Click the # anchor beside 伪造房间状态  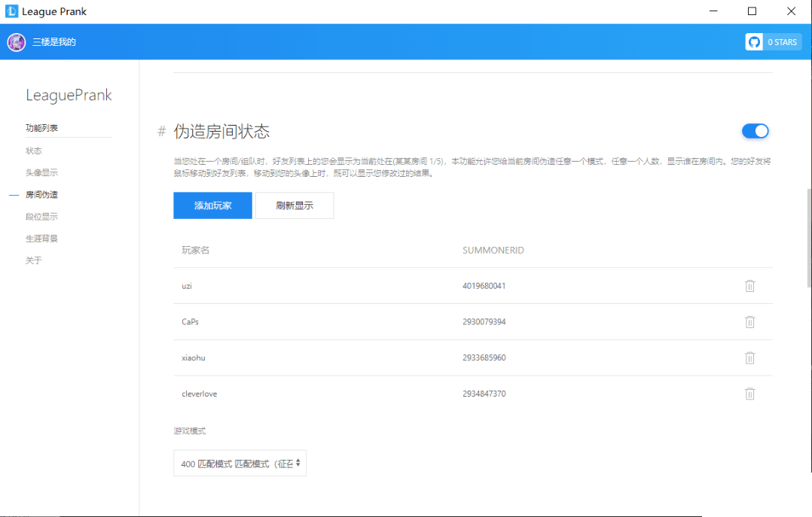coord(161,132)
